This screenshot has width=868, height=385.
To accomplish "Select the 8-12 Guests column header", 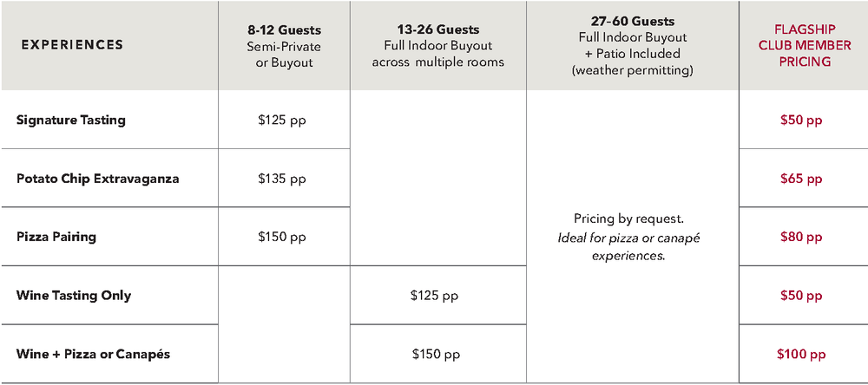I will 283,45.
